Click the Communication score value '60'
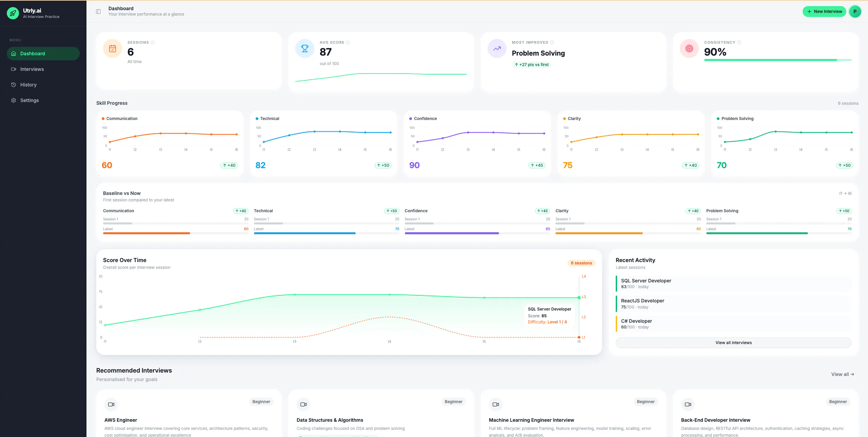The height and width of the screenshot is (437, 868). coord(107,165)
